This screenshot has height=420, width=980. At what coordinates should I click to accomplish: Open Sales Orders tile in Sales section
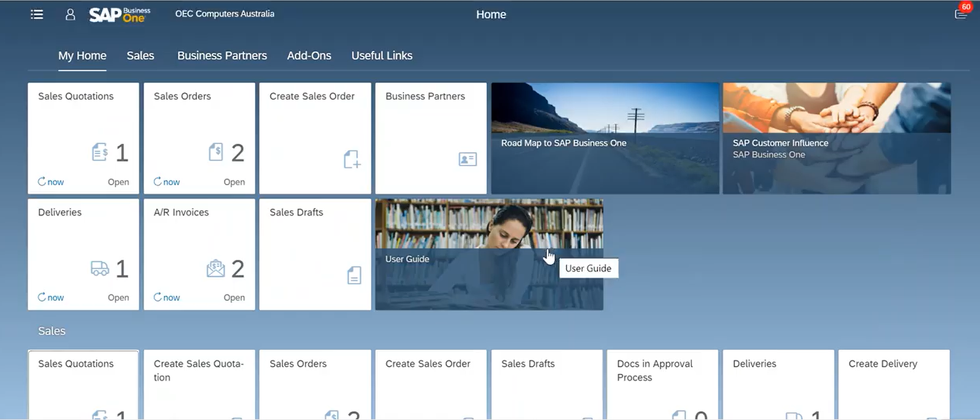point(315,385)
